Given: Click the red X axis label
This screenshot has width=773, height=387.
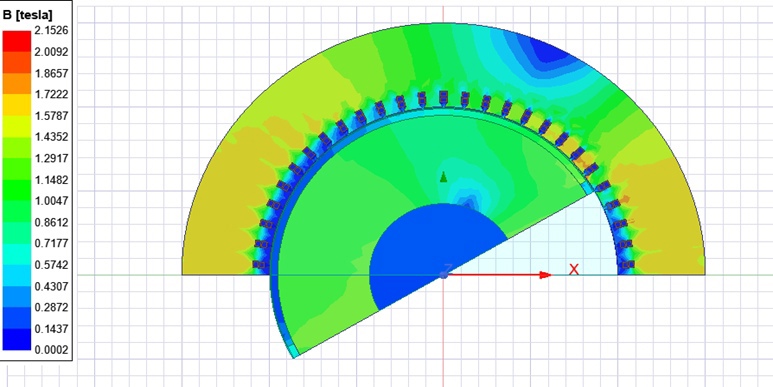Looking at the screenshot, I should (x=573, y=269).
